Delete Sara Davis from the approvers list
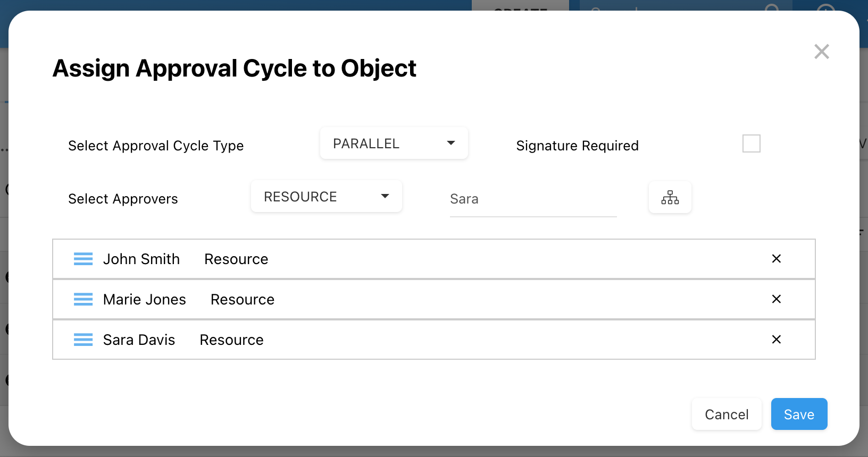Image resolution: width=868 pixels, height=457 pixels. pyautogui.click(x=776, y=340)
